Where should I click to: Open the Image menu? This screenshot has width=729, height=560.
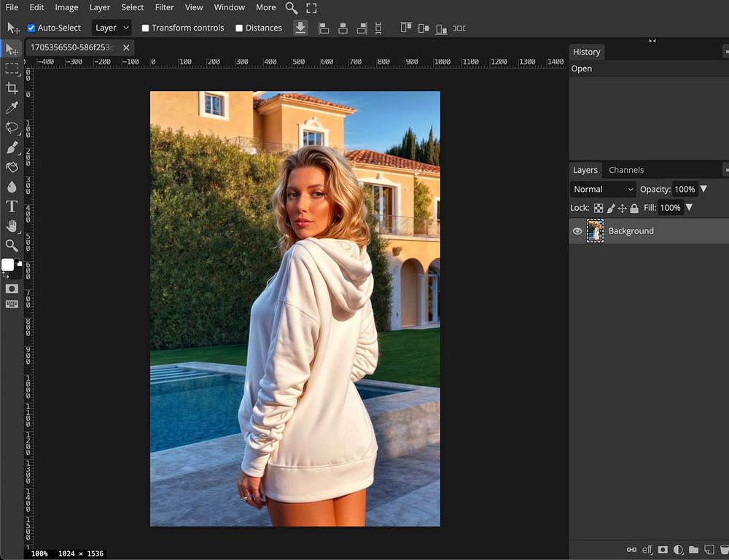[66, 7]
